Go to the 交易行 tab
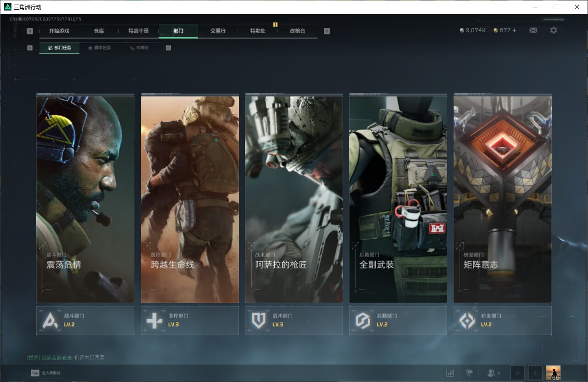 (x=218, y=31)
